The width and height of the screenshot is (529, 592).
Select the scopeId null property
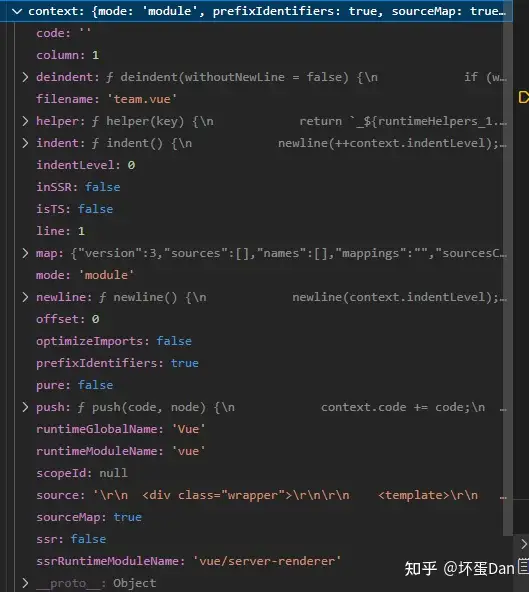coord(82,473)
